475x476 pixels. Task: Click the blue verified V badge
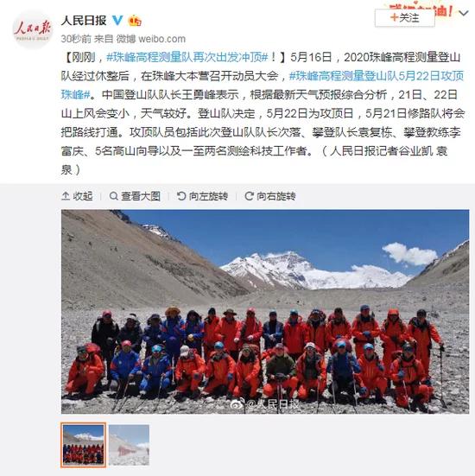[117, 21]
